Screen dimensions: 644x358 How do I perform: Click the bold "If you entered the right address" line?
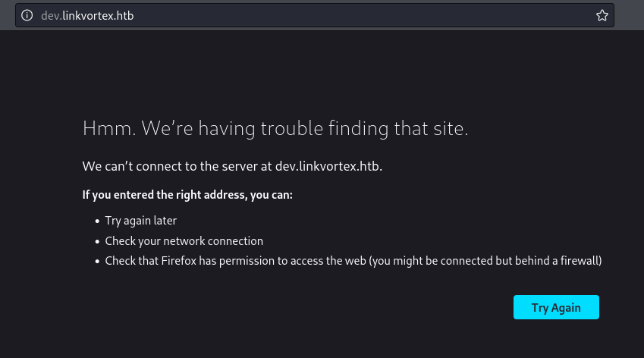pyautogui.click(x=187, y=195)
